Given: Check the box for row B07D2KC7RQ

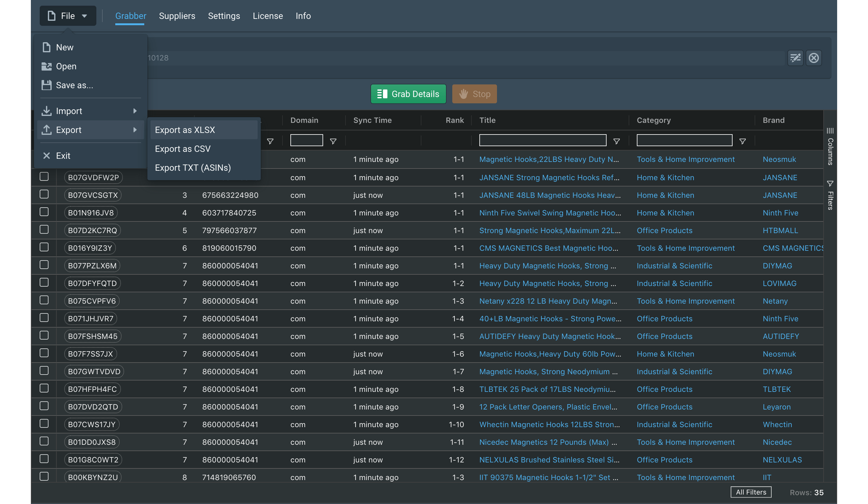Looking at the screenshot, I should point(44,229).
